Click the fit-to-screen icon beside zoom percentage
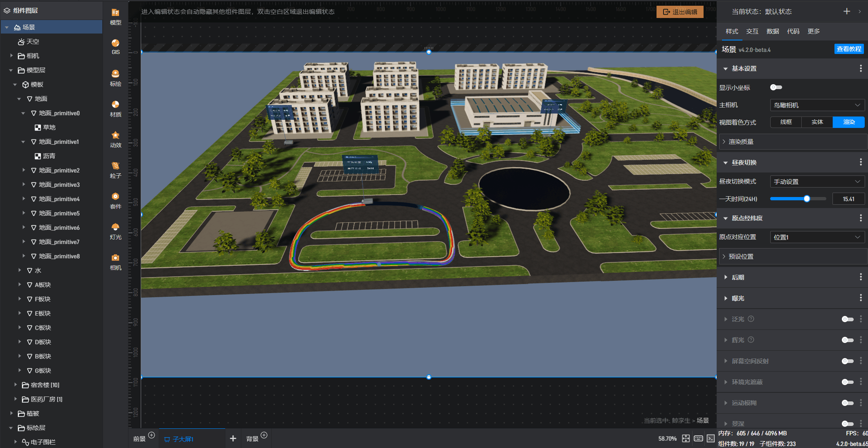The image size is (868, 448). [686, 439]
